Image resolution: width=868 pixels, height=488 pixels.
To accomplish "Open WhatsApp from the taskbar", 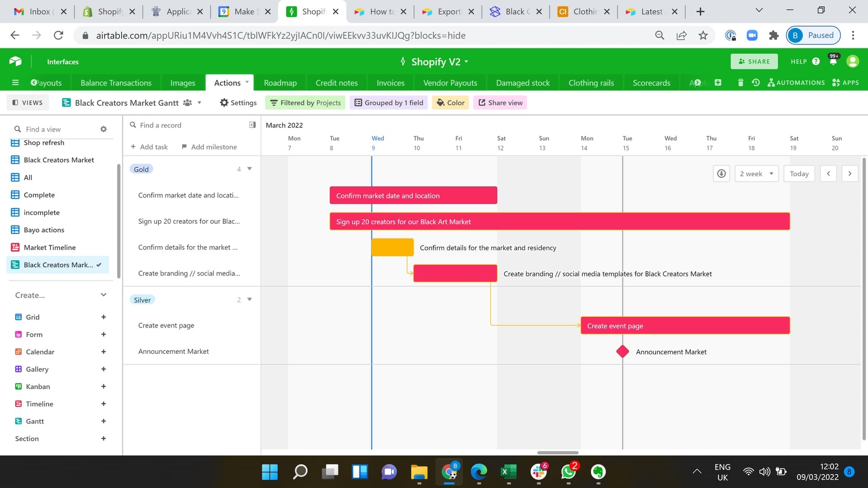I will tap(569, 472).
